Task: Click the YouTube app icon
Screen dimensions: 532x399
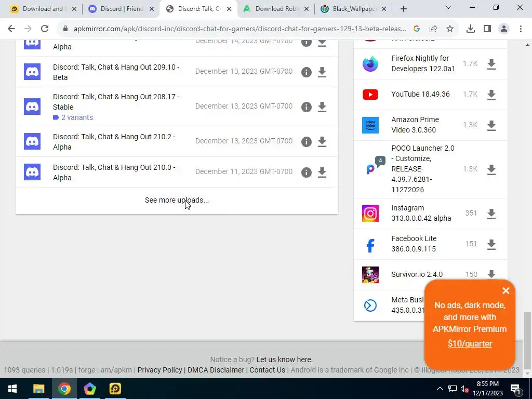Action: point(370,95)
